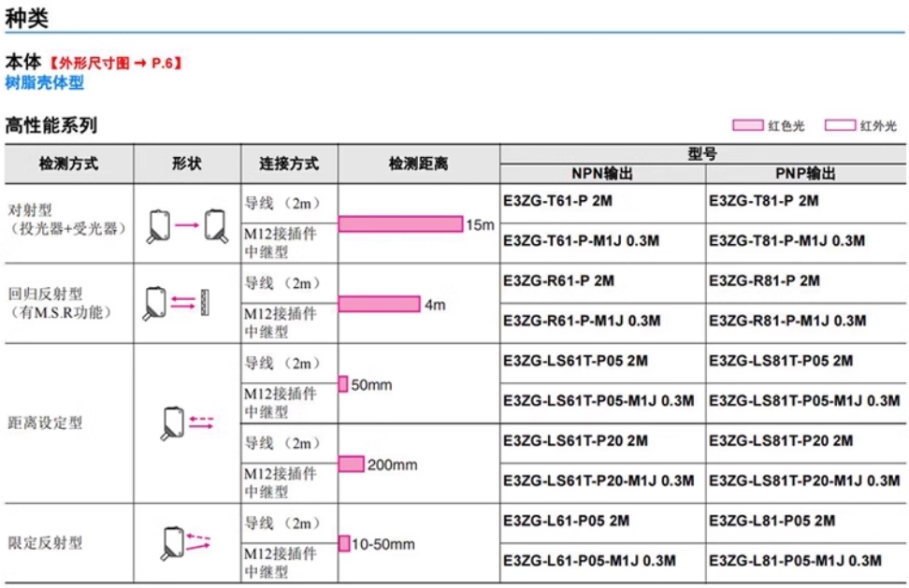
Task: Select model E3ZG-LS81T-P20-M1J 0.3M
Action: pyautogui.click(x=804, y=480)
